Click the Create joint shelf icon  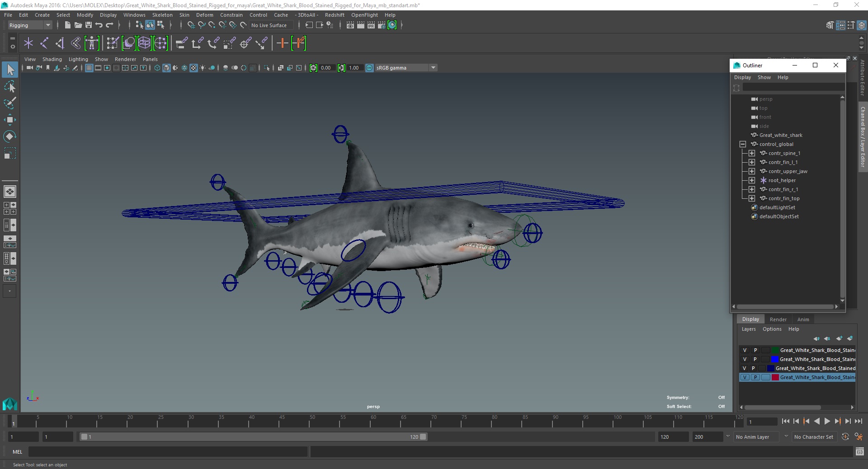point(44,43)
